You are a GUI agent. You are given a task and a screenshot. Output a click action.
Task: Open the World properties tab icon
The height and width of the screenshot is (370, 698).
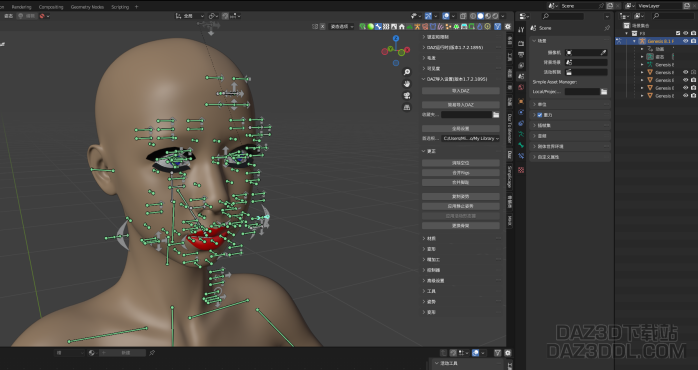[x=521, y=88]
